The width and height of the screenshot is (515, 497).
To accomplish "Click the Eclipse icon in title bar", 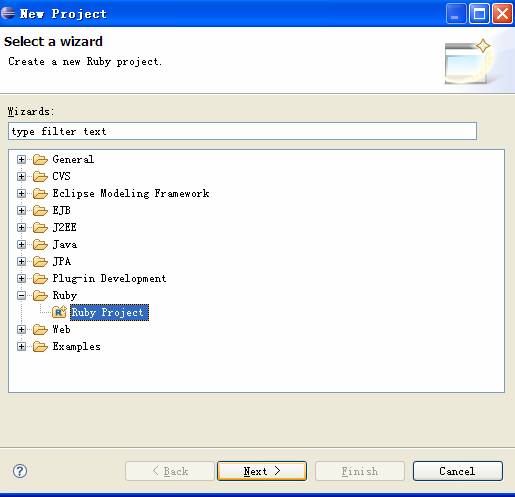I will [8, 13].
